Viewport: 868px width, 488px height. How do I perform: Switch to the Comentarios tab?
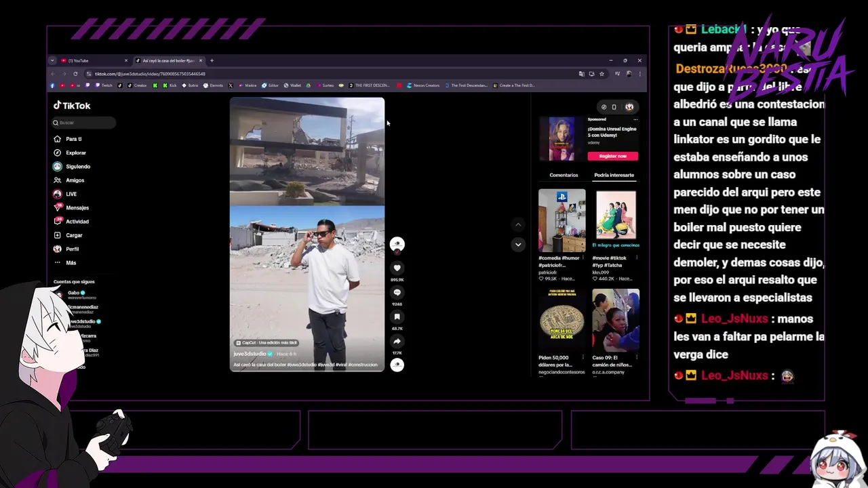pos(564,175)
